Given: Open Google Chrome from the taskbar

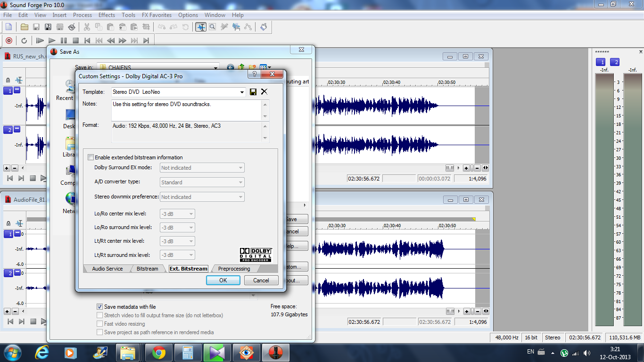Looking at the screenshot, I should click(x=158, y=353).
